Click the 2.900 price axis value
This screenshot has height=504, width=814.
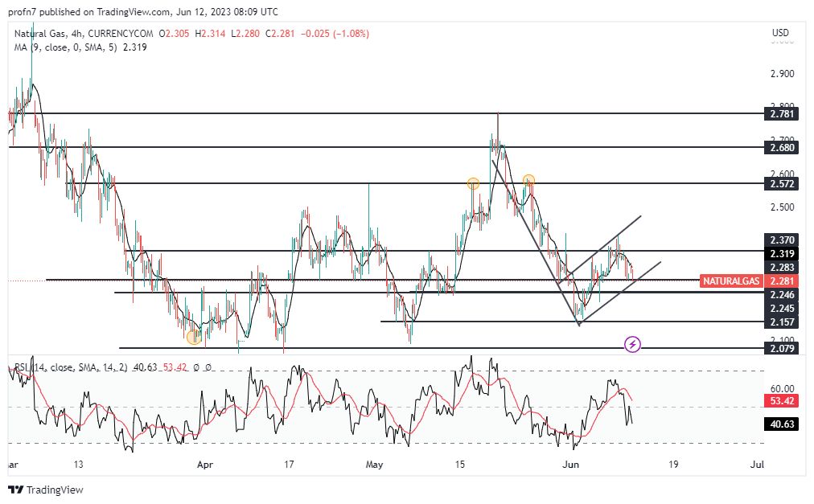(783, 74)
